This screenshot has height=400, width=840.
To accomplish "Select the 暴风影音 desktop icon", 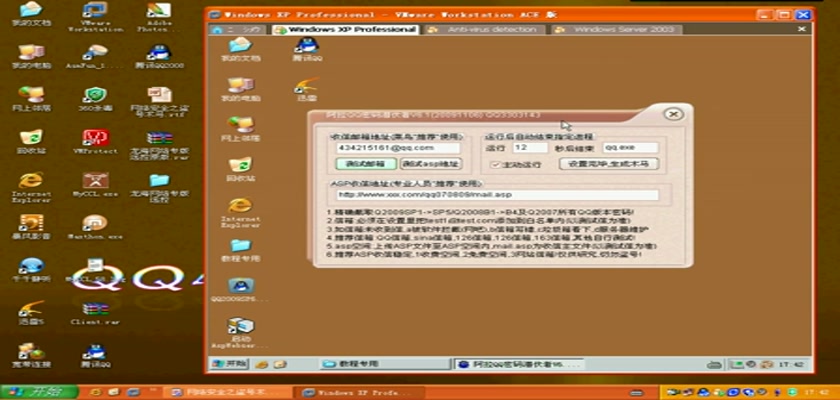I will (31, 224).
